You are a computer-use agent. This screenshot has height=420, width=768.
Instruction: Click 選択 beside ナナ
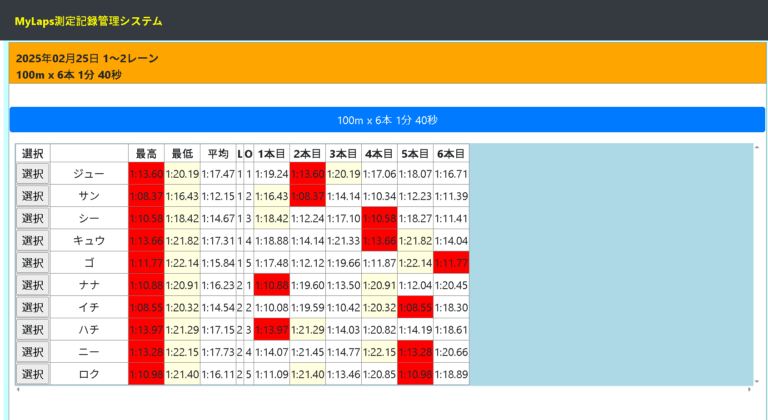click(x=33, y=285)
